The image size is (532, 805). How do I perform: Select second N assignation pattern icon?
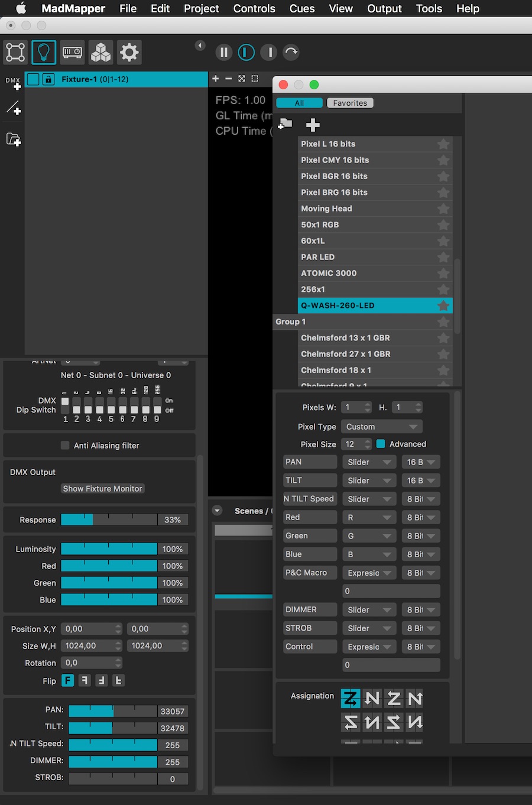pyautogui.click(x=372, y=699)
